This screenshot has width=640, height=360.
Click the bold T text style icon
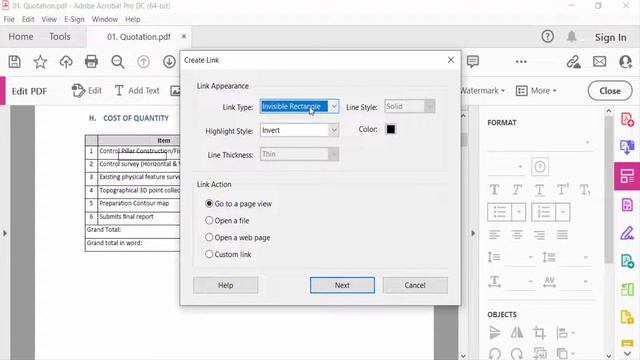tap(494, 189)
